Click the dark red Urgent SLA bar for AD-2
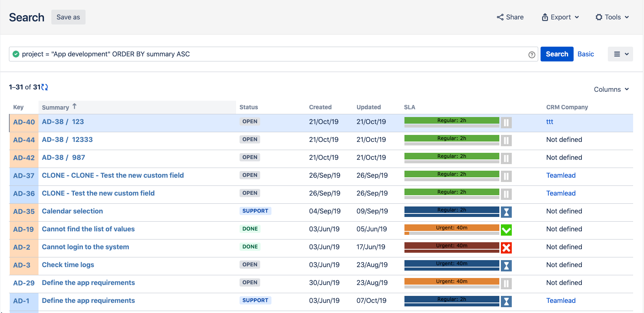Image resolution: width=644 pixels, height=313 pixels. tap(451, 246)
